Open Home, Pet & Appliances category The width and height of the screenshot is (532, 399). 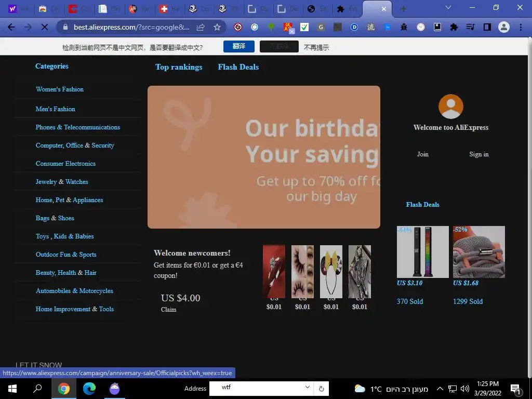tap(69, 200)
